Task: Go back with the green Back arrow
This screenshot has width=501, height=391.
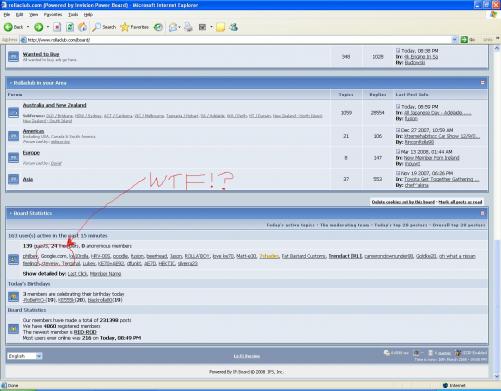Action: [x=8, y=27]
